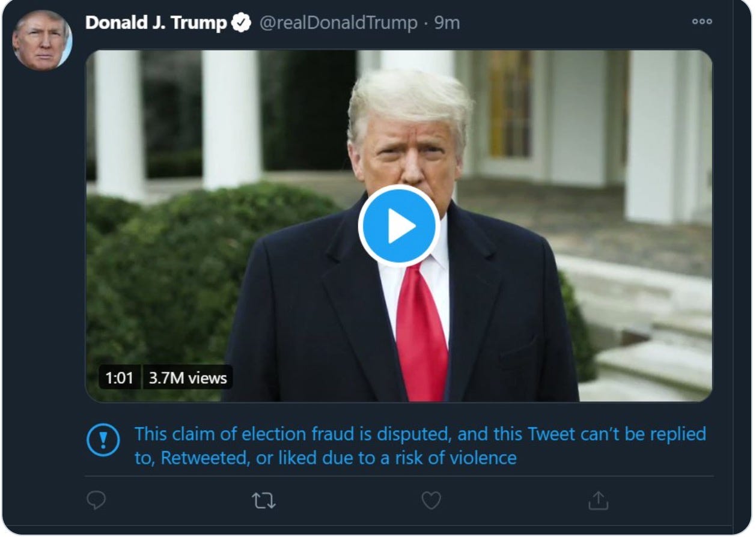Click empty header space beside the timestamp
756x537 pixels.
click(571, 23)
